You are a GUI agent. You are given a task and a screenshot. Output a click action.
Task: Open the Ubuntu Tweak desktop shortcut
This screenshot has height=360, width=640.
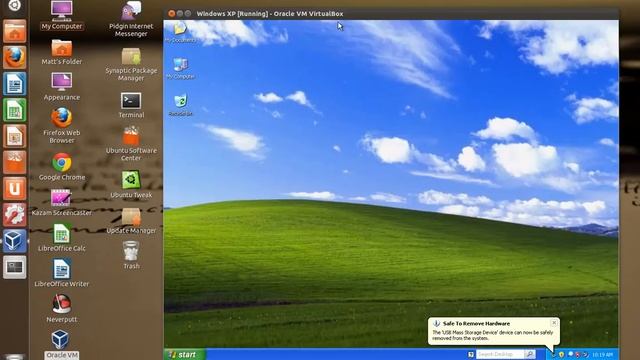[x=131, y=185]
